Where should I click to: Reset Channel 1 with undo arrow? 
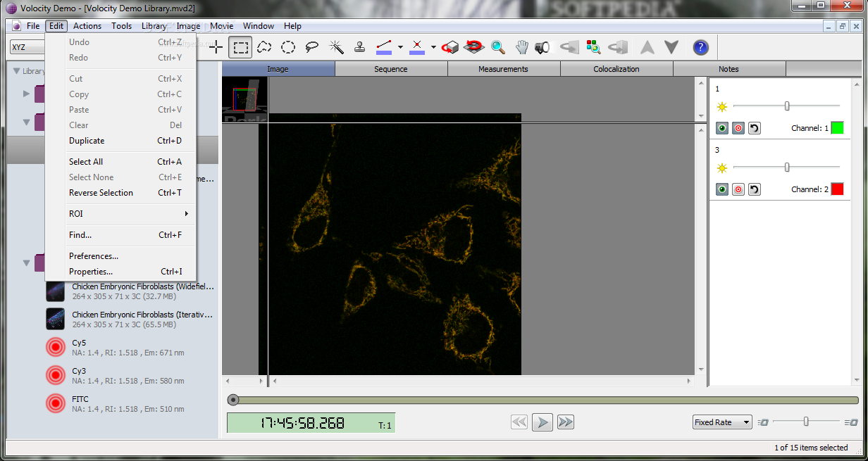coord(754,128)
